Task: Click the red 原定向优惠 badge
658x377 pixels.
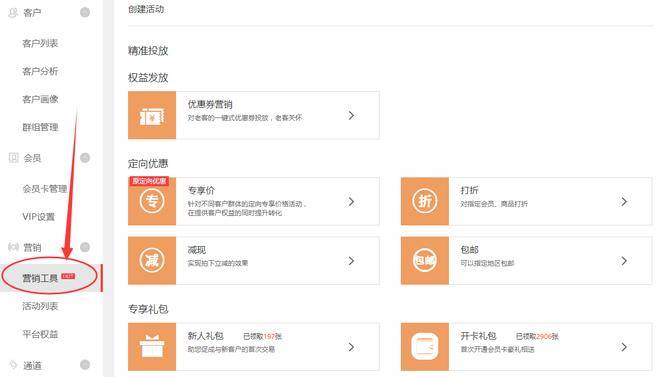Action: 149,181
